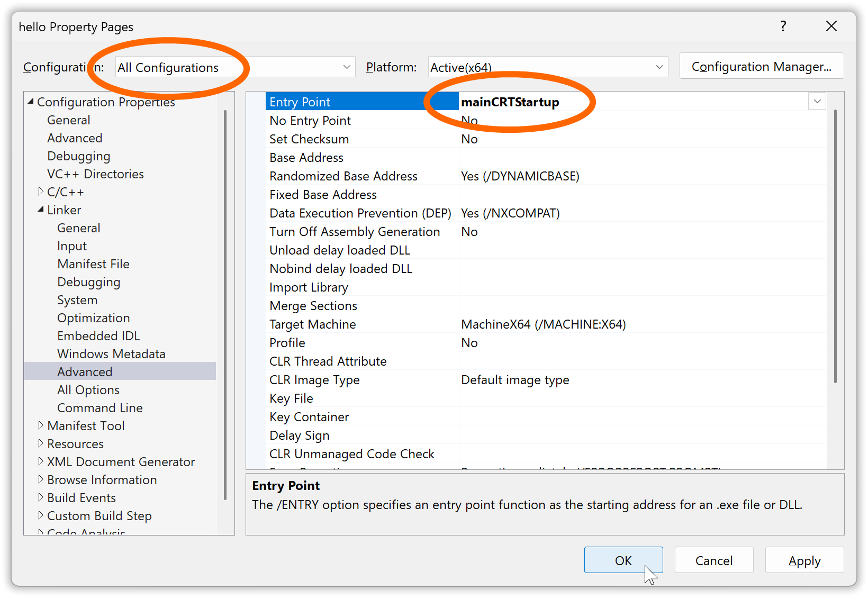The image size is (868, 599).
Task: Click the Target Machine property value
Action: (543, 324)
